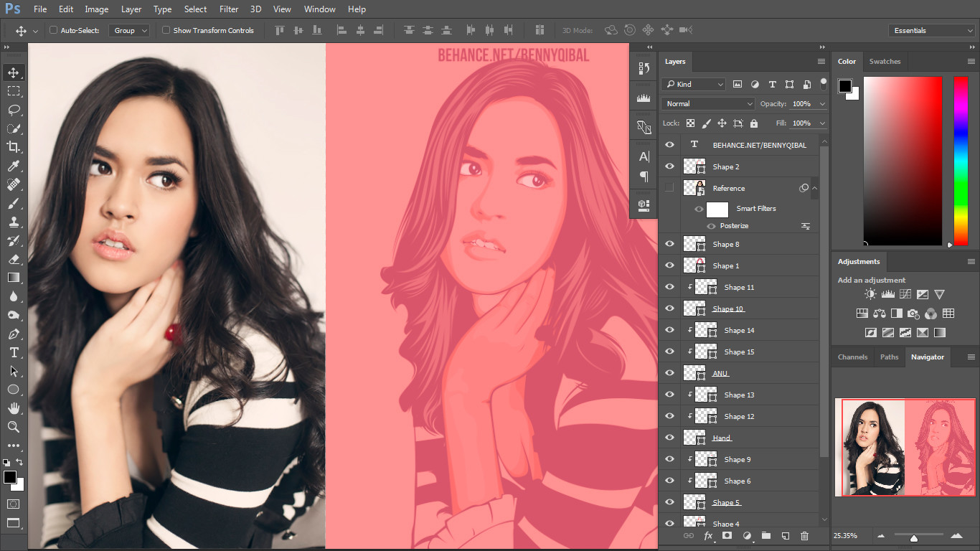Select the Lasso tool
Viewport: 980px width, 551px height.
[14, 110]
